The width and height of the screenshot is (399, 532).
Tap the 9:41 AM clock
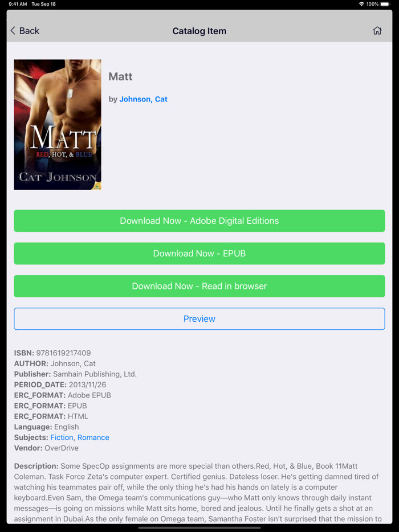18,4
